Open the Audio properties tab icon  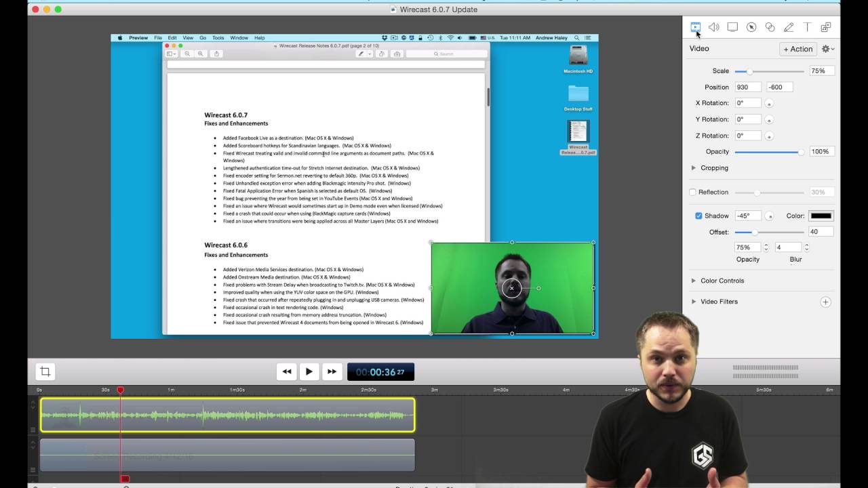point(714,27)
